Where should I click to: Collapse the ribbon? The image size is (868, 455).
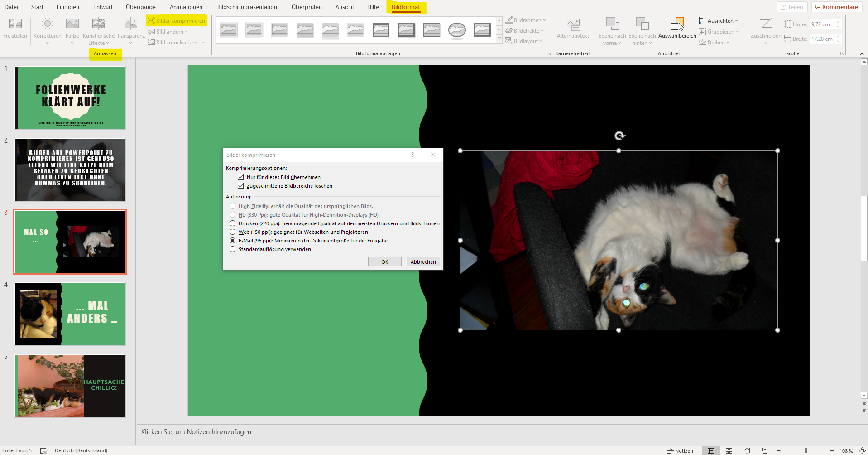[x=862, y=54]
